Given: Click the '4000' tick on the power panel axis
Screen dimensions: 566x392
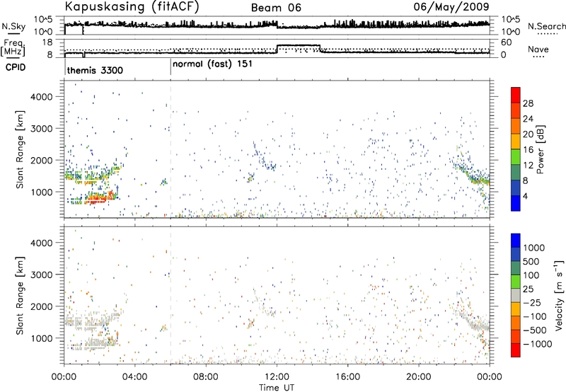Looking at the screenshot, I should coord(41,97).
